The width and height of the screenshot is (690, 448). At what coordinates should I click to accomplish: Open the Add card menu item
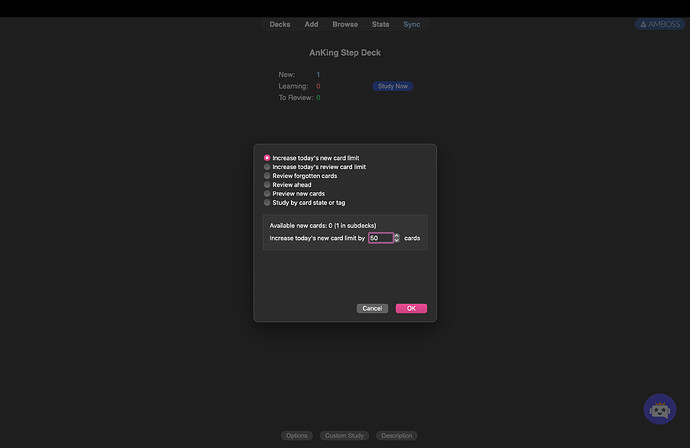coord(312,24)
